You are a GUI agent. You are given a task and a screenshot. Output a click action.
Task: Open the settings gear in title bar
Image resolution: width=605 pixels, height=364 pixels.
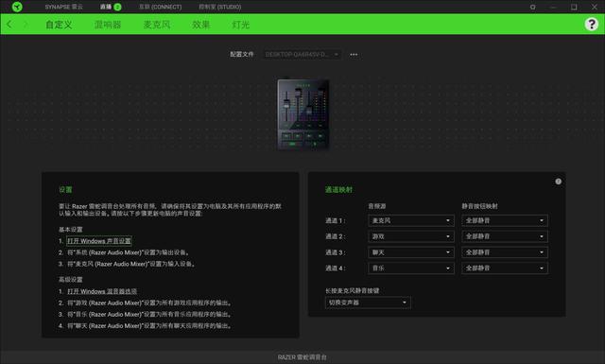[532, 7]
